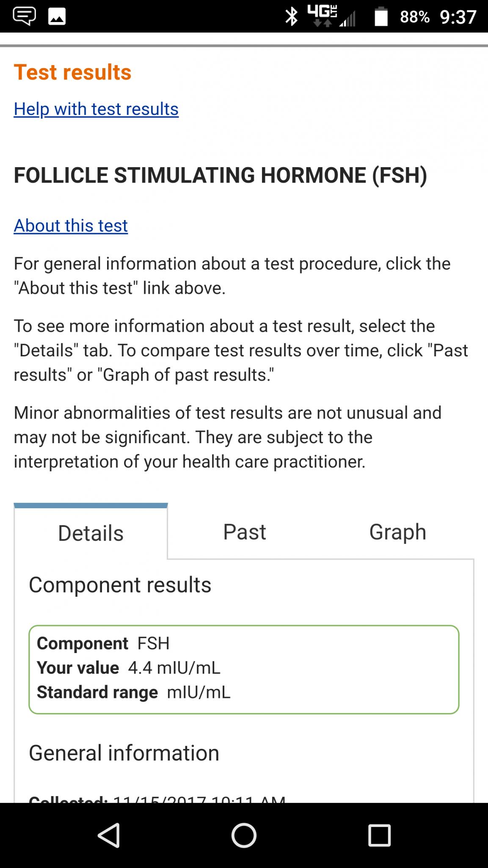
Task: Open recent apps with square button
Action: pyautogui.click(x=379, y=835)
